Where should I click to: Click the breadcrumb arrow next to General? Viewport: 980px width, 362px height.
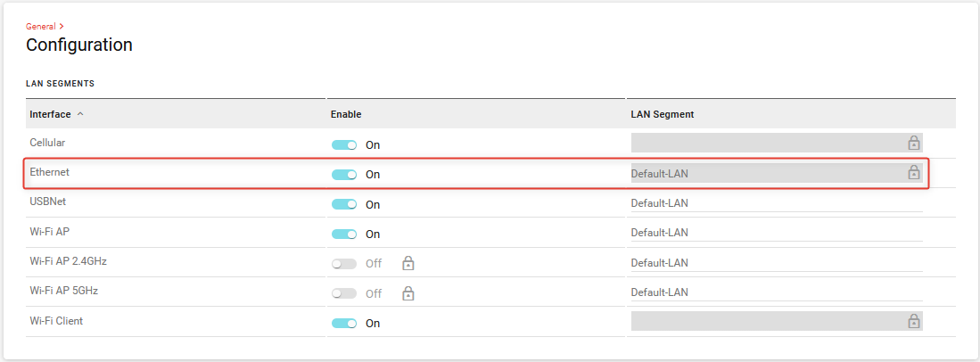pos(61,27)
